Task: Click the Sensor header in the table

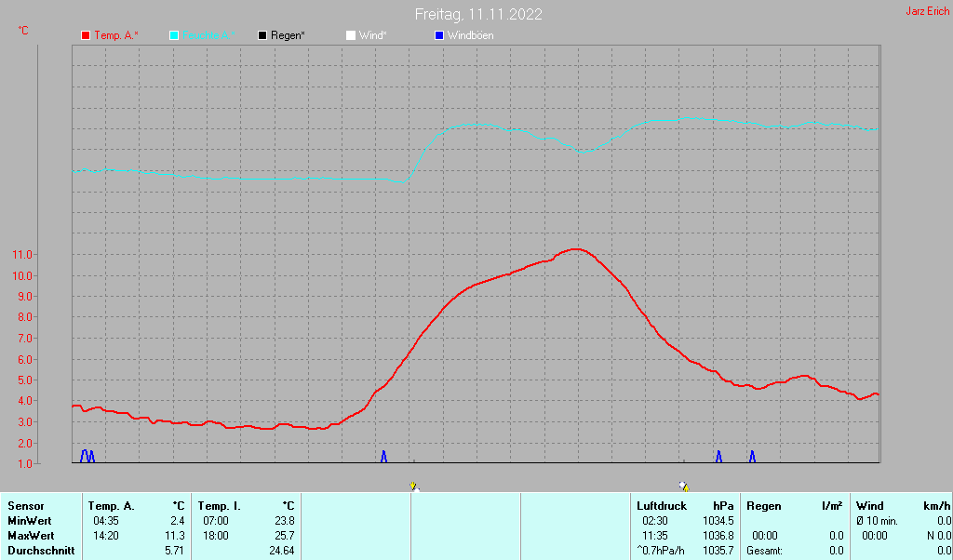Action: point(25,506)
